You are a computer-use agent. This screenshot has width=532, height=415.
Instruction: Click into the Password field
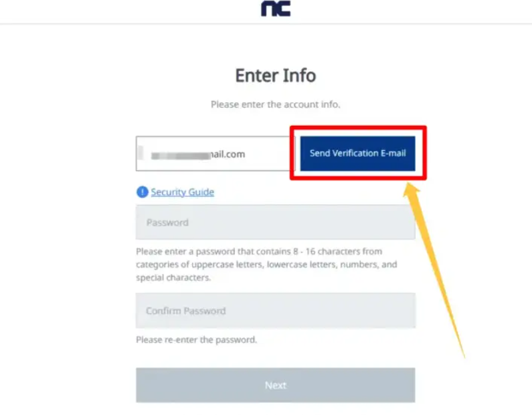tap(275, 222)
